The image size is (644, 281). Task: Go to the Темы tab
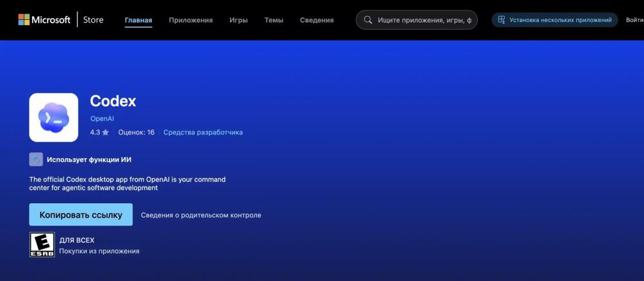(274, 20)
